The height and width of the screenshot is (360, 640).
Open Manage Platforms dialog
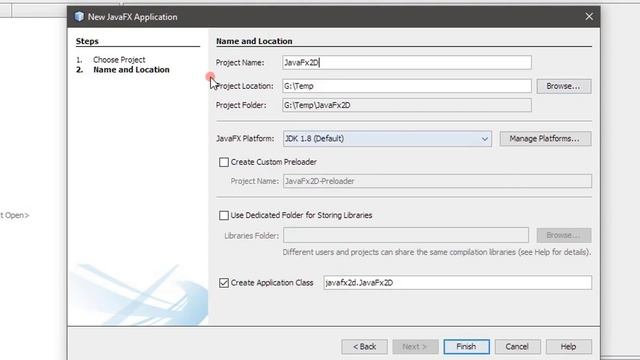545,139
